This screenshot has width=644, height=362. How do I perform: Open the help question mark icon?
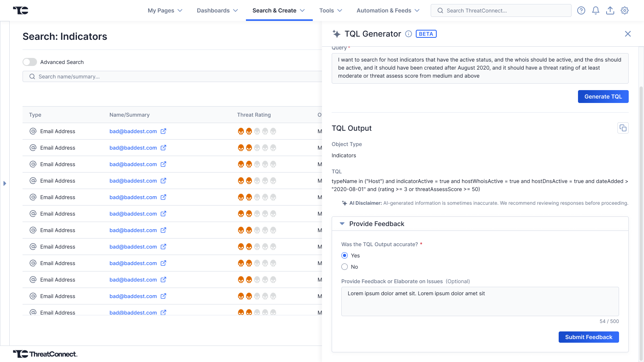(x=581, y=10)
